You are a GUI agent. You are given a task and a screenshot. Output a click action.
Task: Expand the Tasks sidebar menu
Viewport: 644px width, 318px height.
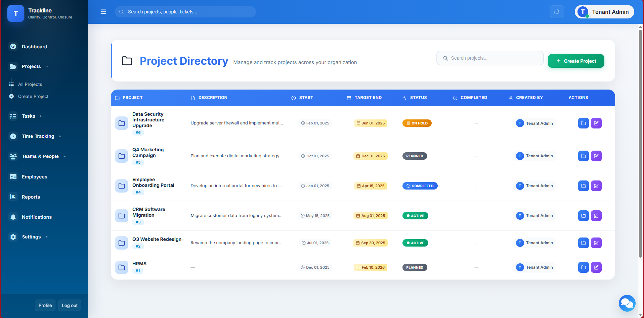(29, 116)
